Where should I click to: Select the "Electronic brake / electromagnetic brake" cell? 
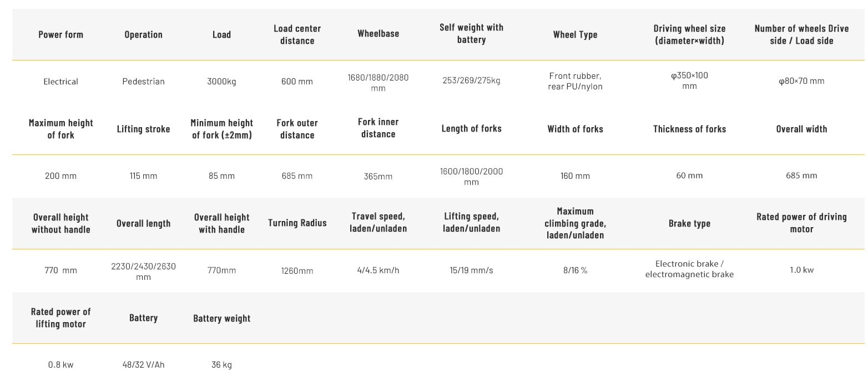[x=689, y=269]
